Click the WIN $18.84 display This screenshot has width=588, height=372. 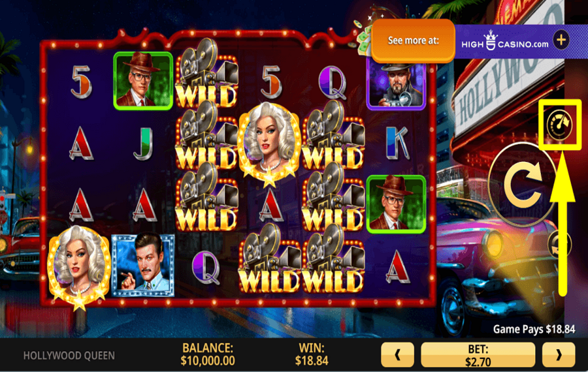311,354
